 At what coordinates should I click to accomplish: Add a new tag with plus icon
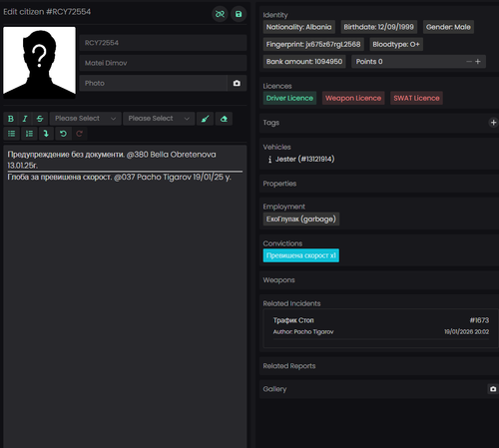tap(493, 123)
